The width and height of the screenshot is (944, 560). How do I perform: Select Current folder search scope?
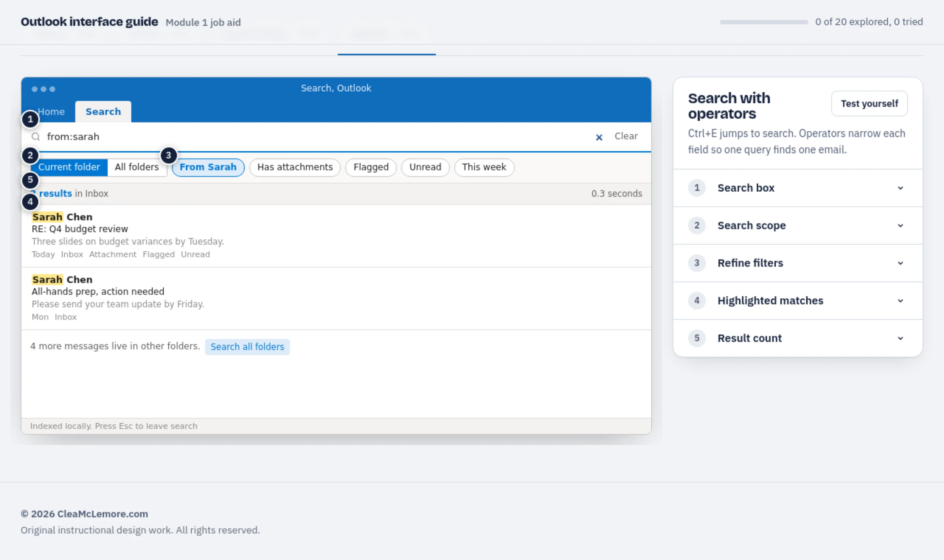pyautogui.click(x=69, y=167)
